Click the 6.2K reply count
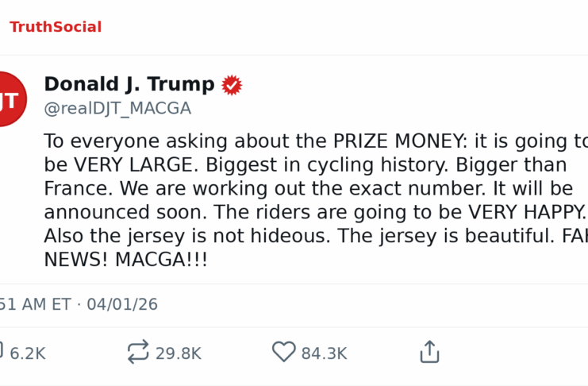This screenshot has width=588, height=386. point(28,353)
